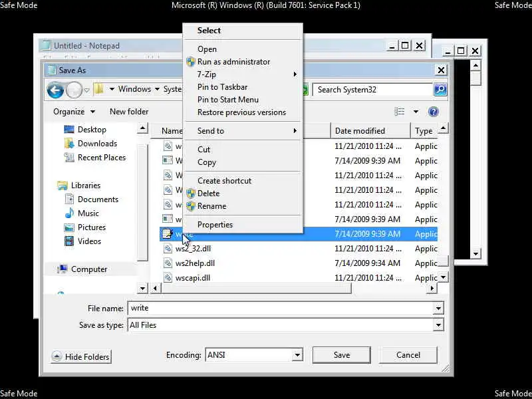Click the Search System32 field

pyautogui.click(x=372, y=90)
